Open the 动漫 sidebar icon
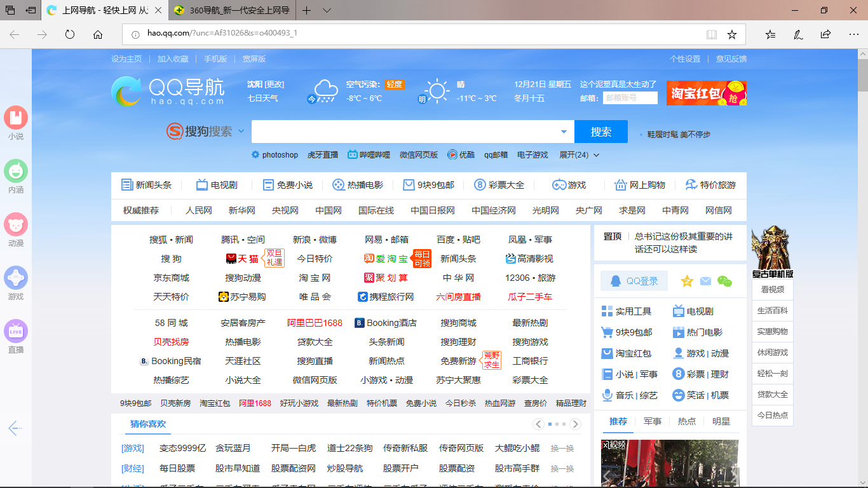Screen dimensions: 868x488 16,224
